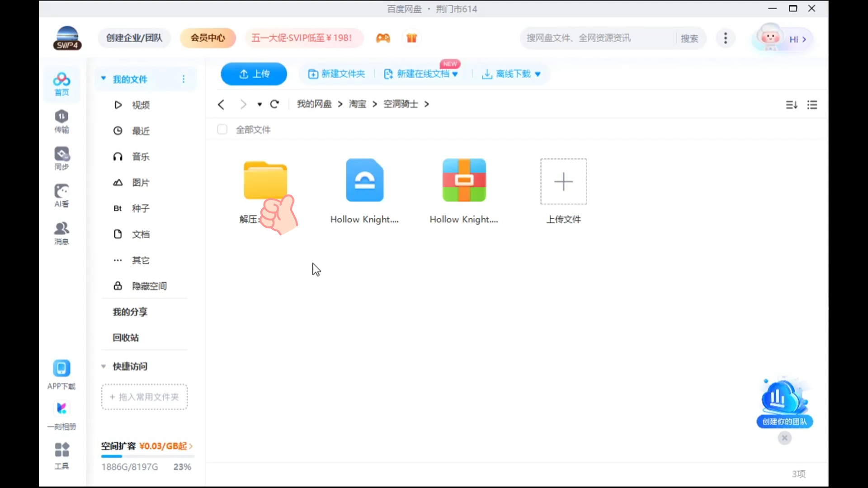Open the sort order icon
Viewport: 868px width, 488px height.
[792, 105]
